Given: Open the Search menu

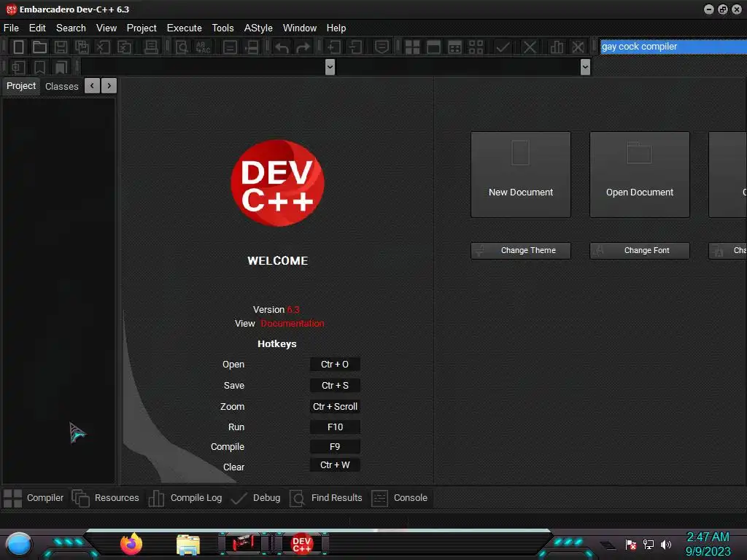Looking at the screenshot, I should point(71,28).
